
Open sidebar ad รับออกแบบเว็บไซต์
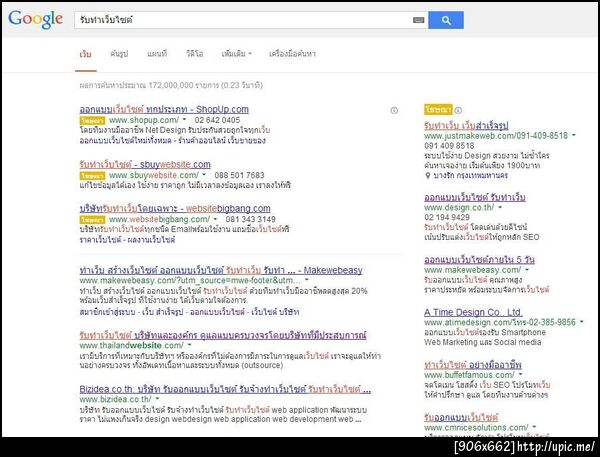coord(461,417)
